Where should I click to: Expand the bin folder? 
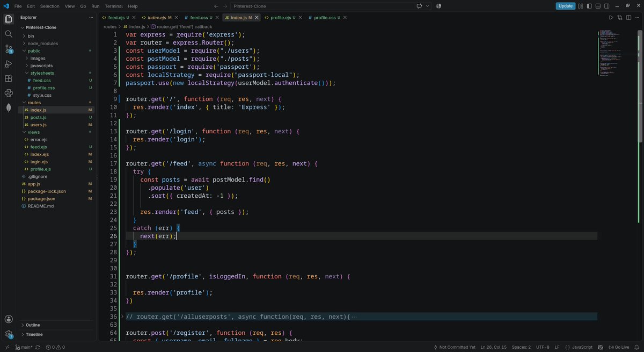pos(31,36)
